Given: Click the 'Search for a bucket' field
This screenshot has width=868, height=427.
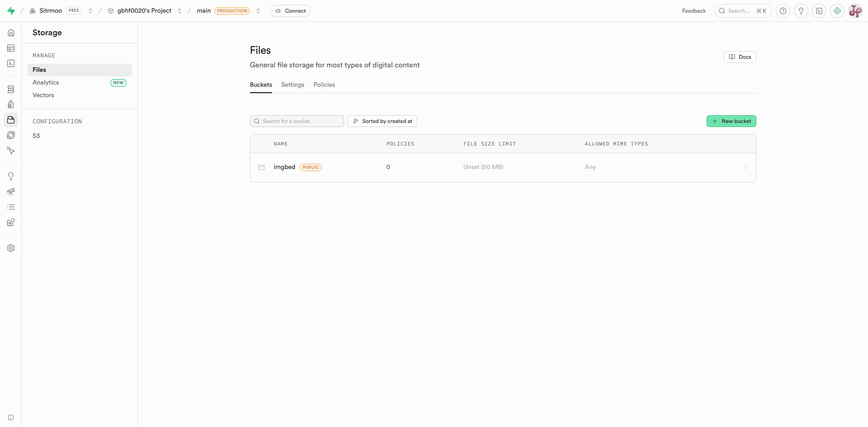Looking at the screenshot, I should tap(297, 121).
